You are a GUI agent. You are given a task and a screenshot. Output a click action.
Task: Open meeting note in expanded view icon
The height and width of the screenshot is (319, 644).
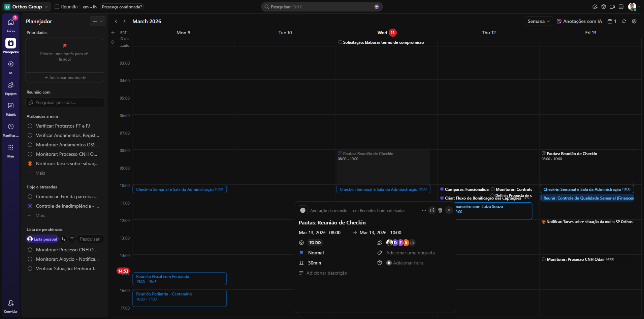pyautogui.click(x=432, y=210)
